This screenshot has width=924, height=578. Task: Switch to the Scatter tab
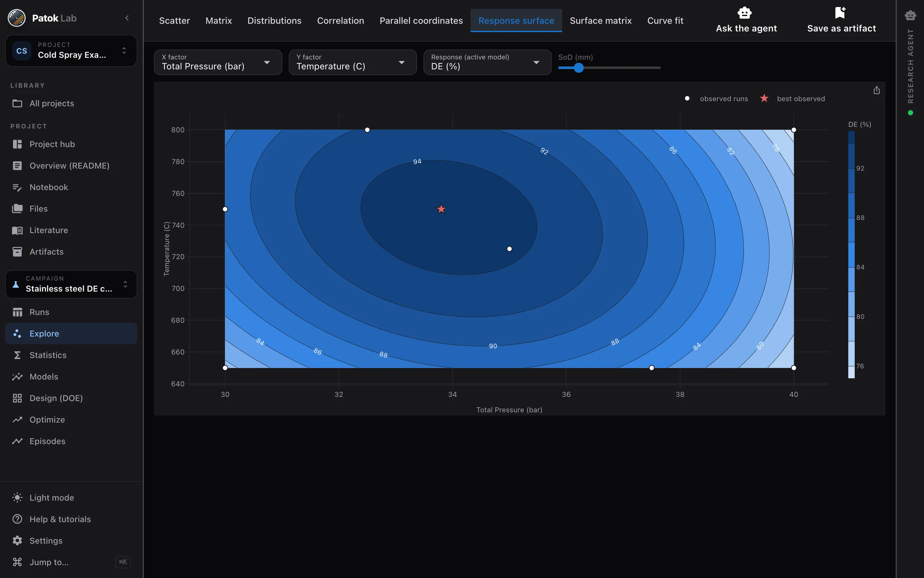point(175,21)
